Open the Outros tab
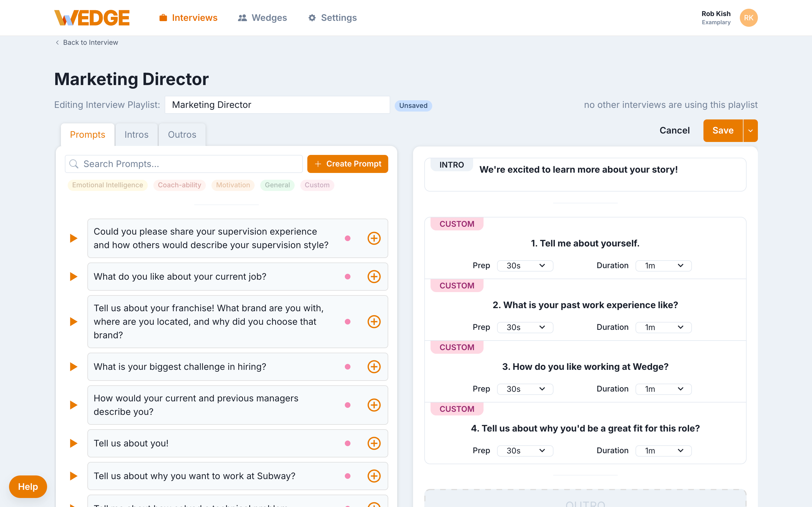Screen dimensions: 812x507 pos(182,134)
